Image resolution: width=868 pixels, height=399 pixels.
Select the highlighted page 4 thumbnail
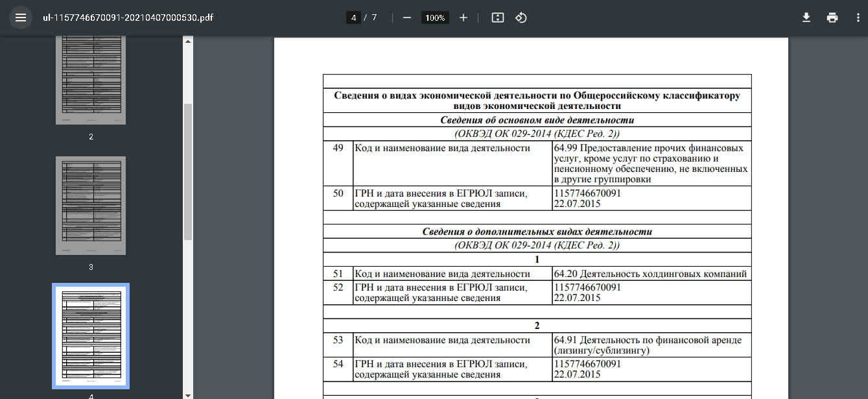point(91,335)
